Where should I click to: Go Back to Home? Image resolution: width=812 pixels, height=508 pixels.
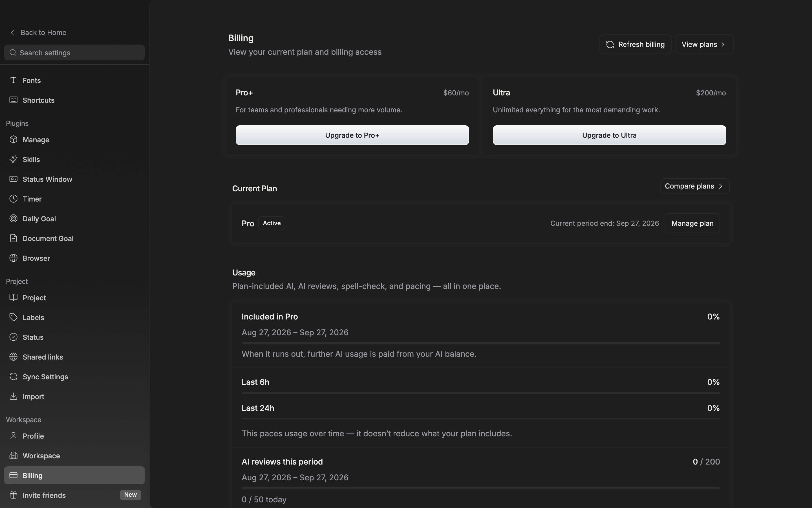(x=38, y=32)
